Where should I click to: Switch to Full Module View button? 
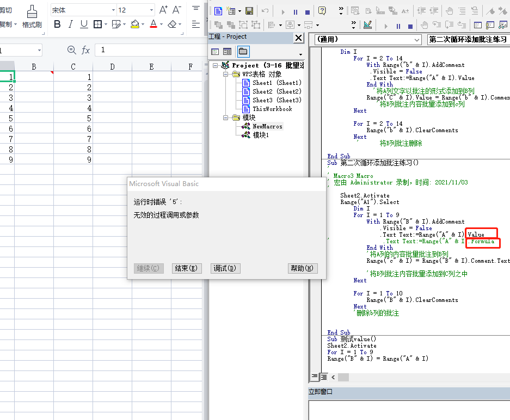[324, 377]
